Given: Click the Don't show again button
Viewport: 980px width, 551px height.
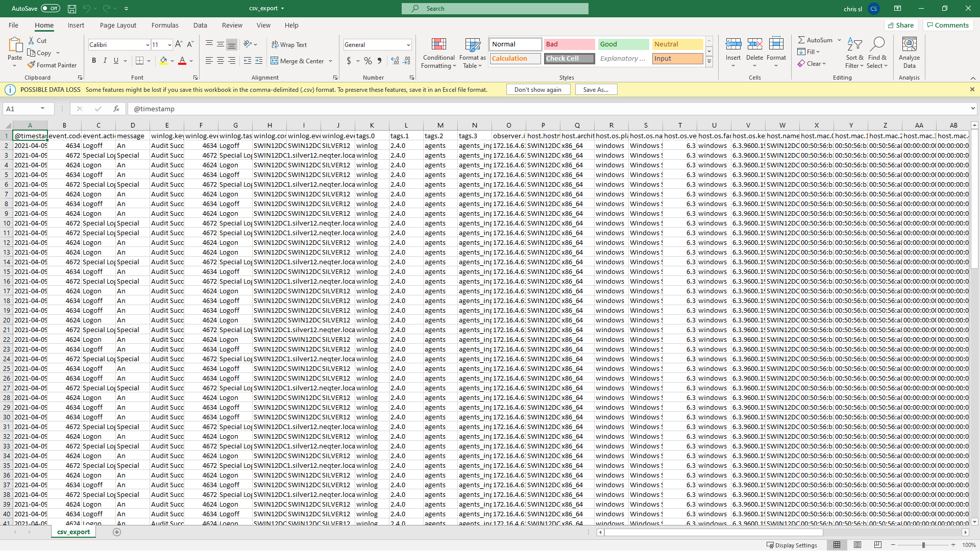Looking at the screenshot, I should [x=538, y=89].
